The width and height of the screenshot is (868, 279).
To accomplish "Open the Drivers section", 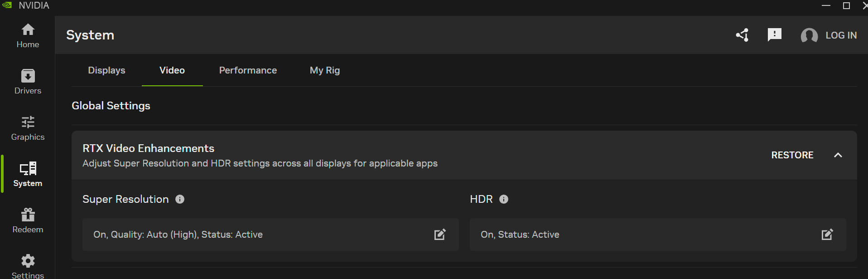I will [28, 82].
